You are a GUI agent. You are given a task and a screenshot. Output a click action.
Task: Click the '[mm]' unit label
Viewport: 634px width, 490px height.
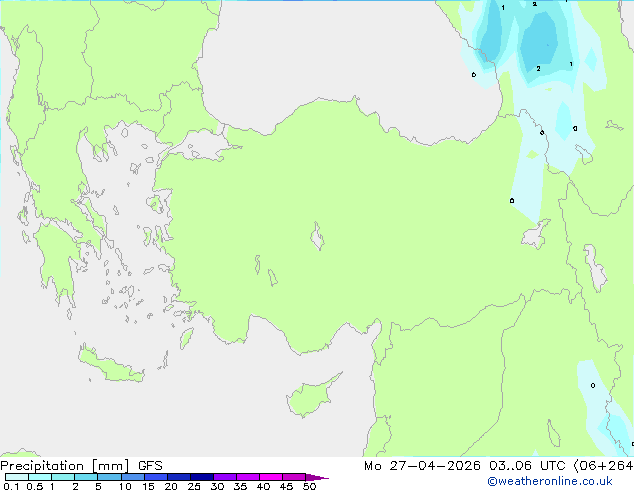[111, 466]
